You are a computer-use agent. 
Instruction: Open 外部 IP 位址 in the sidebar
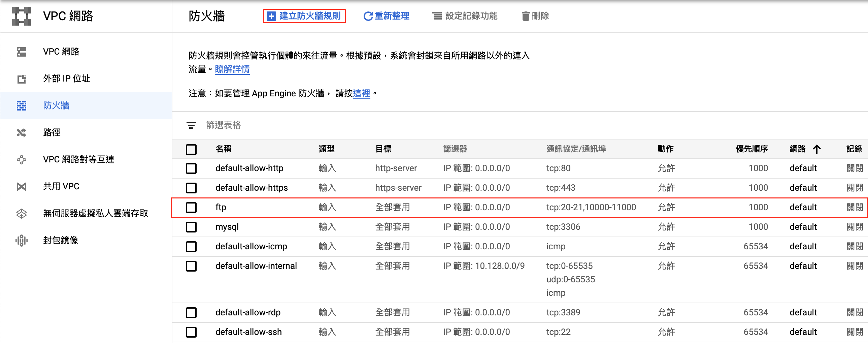coord(86,79)
